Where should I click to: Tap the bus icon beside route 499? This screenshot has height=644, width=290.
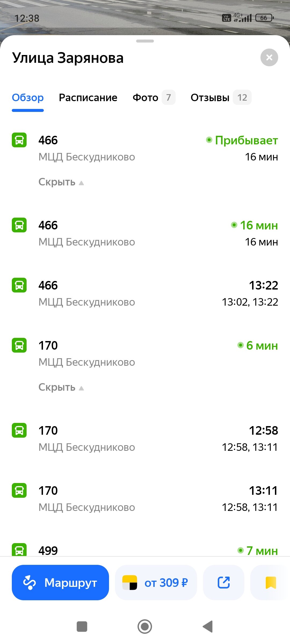tap(19, 550)
